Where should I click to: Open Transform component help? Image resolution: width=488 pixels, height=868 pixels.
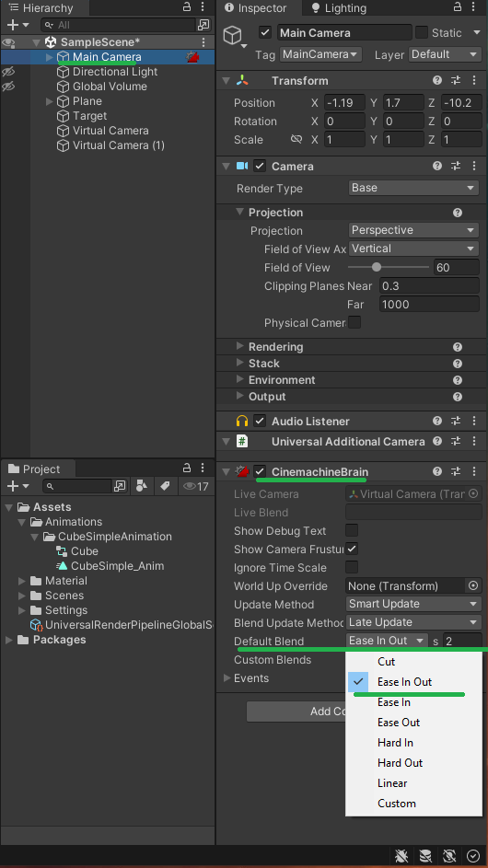pos(437,80)
